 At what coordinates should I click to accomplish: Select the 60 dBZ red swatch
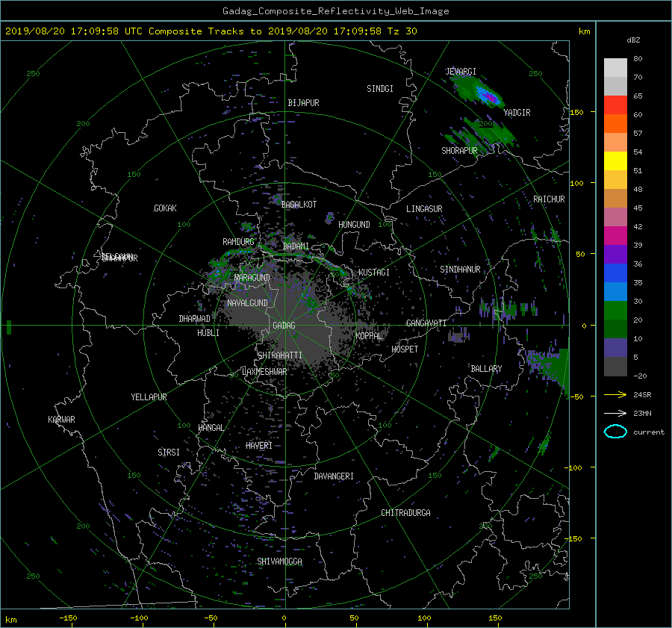click(615, 105)
